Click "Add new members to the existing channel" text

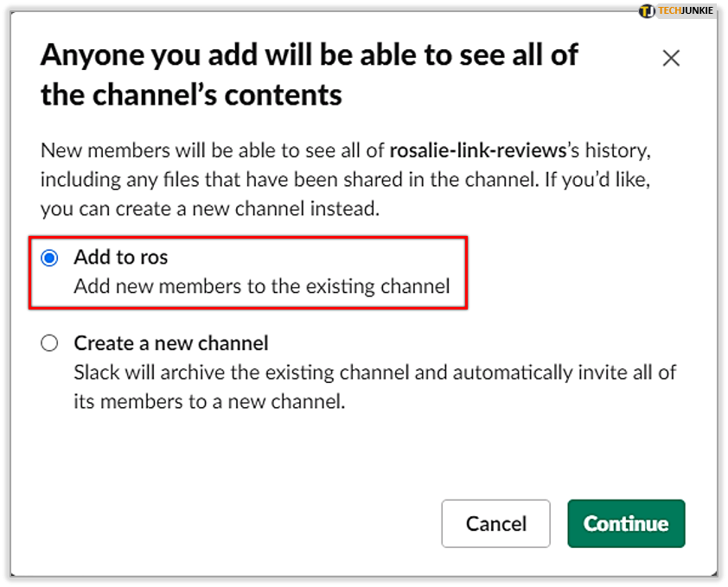pos(262,286)
